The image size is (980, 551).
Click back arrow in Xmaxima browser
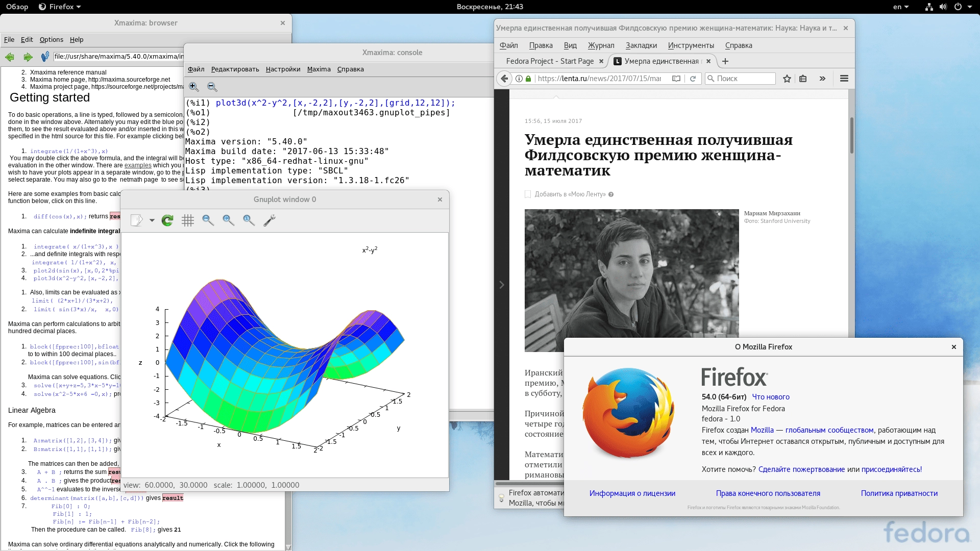pyautogui.click(x=9, y=57)
